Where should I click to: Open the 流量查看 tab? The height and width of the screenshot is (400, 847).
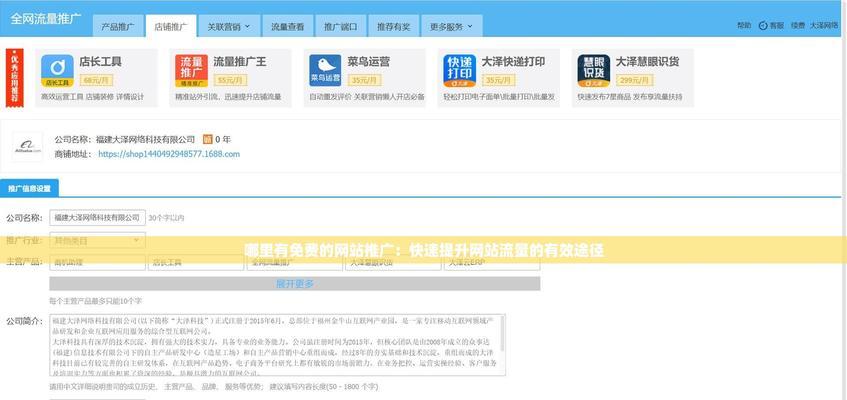click(x=287, y=26)
